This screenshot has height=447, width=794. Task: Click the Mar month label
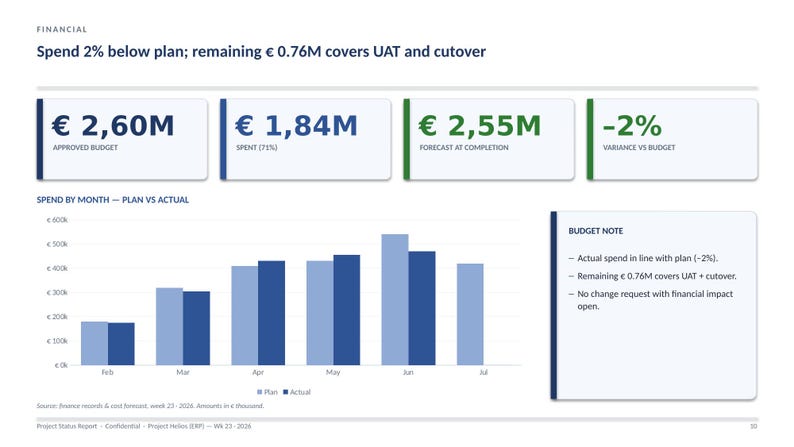pos(183,372)
